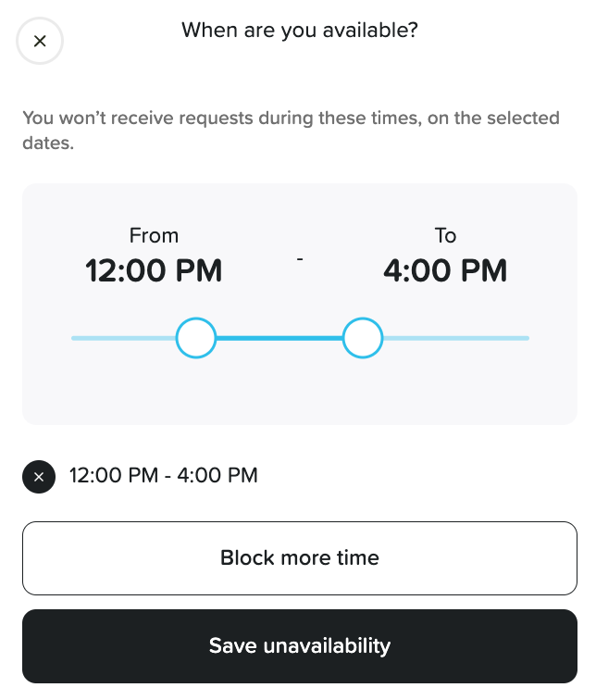Viewport: 596px width, 700px height.
Task: Click the "When are you available?" heading
Action: (x=300, y=31)
